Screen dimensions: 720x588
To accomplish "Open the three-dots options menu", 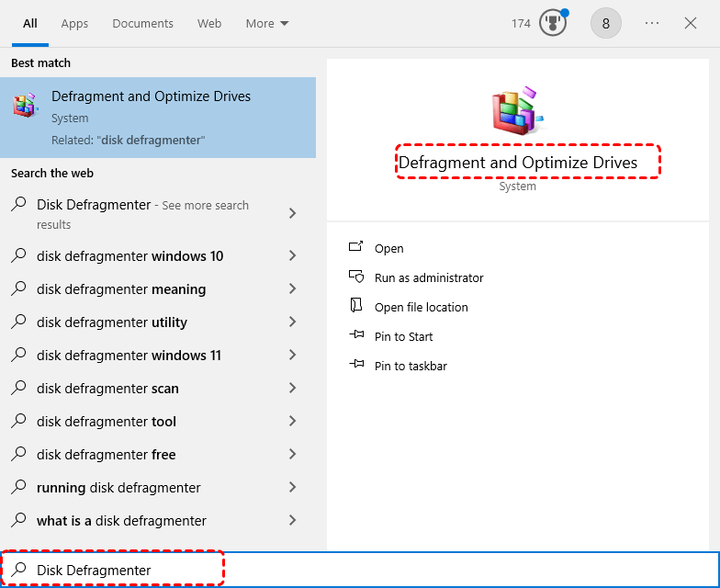I will click(x=652, y=23).
